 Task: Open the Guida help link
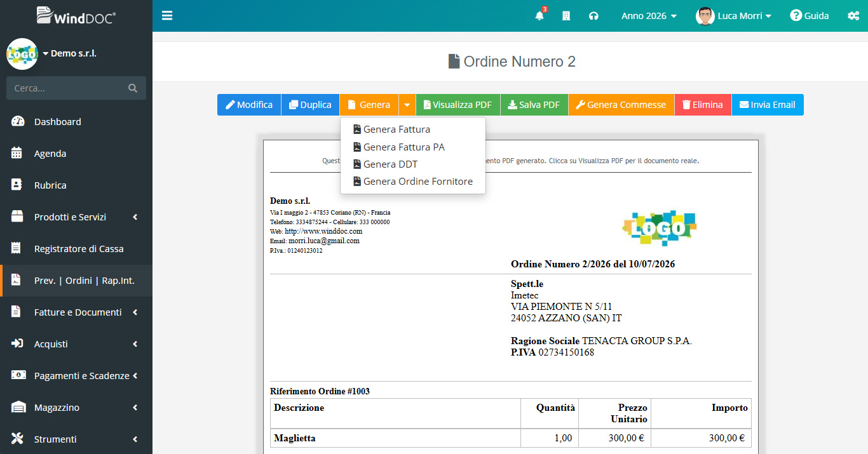click(810, 16)
